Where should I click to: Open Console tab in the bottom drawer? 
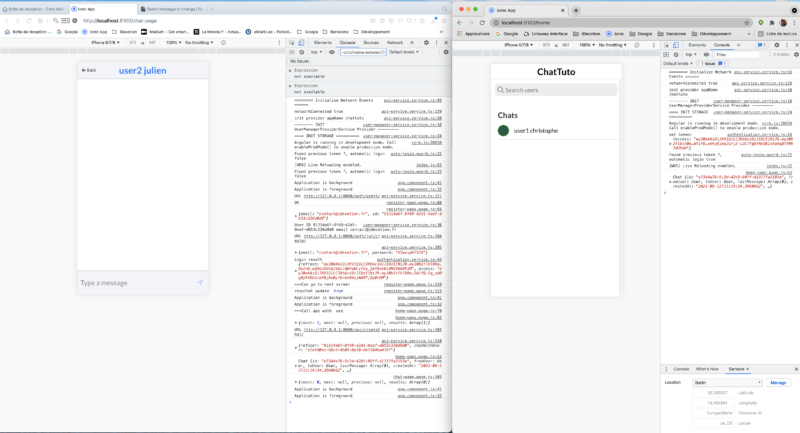681,369
